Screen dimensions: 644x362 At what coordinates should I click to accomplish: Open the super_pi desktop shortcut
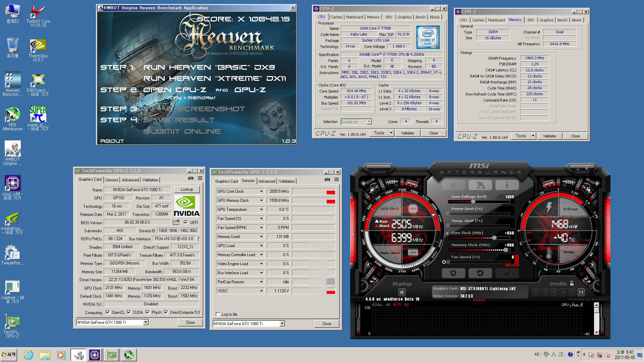click(x=38, y=118)
